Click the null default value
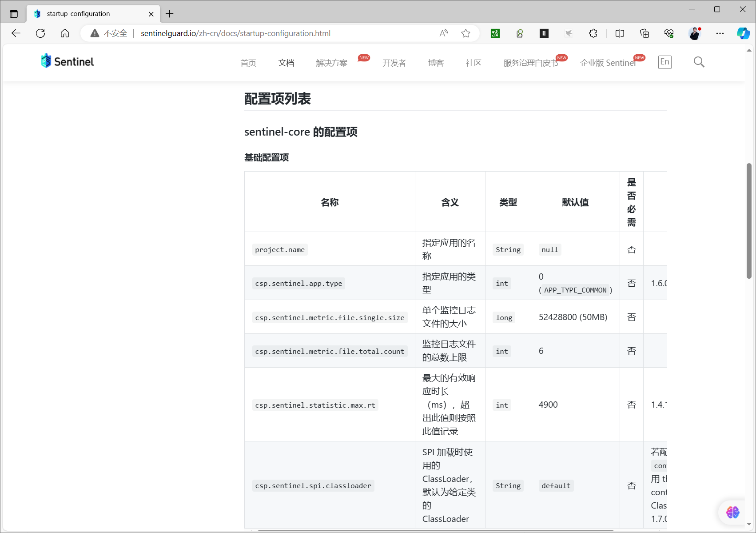 coord(550,250)
